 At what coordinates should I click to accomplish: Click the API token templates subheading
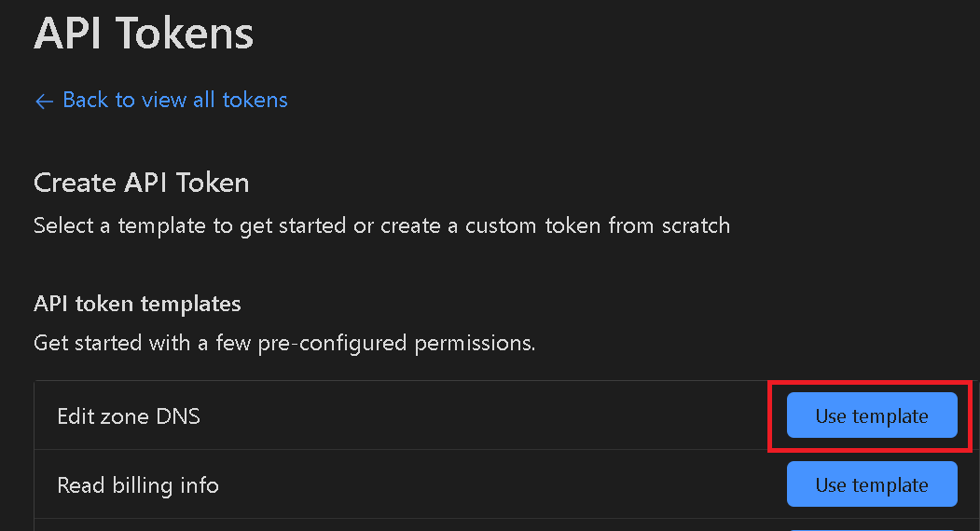pos(137,304)
